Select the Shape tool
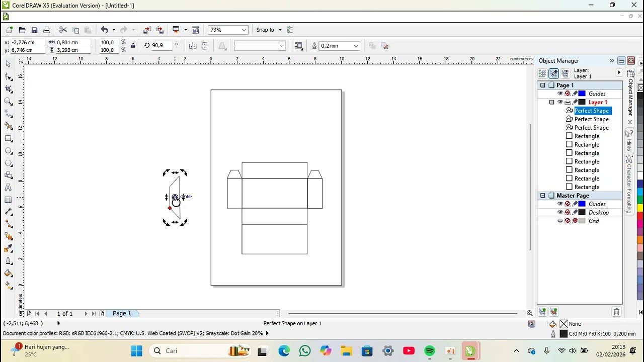This screenshot has width=644, height=362. pyautogui.click(x=8, y=77)
